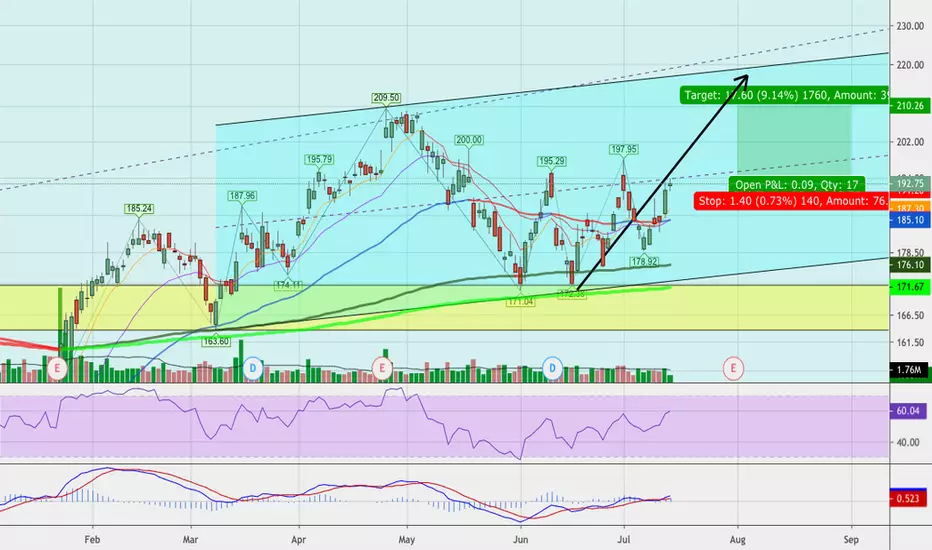Click the 197.95 pivot label

[624, 150]
